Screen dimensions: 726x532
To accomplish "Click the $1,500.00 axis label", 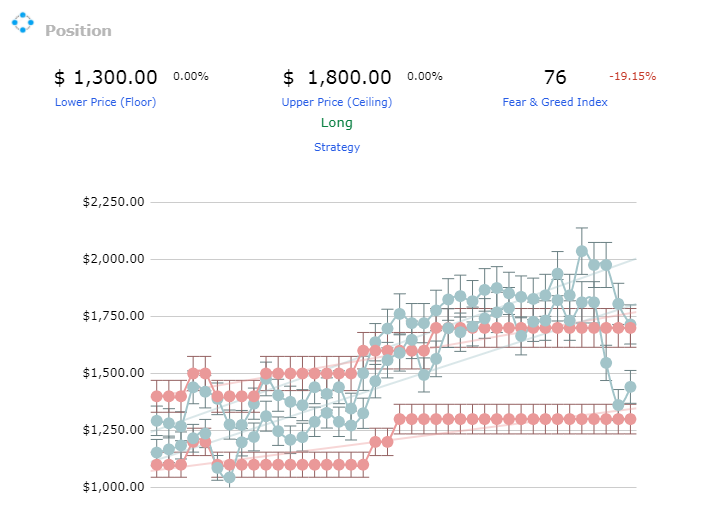I will point(113,373).
